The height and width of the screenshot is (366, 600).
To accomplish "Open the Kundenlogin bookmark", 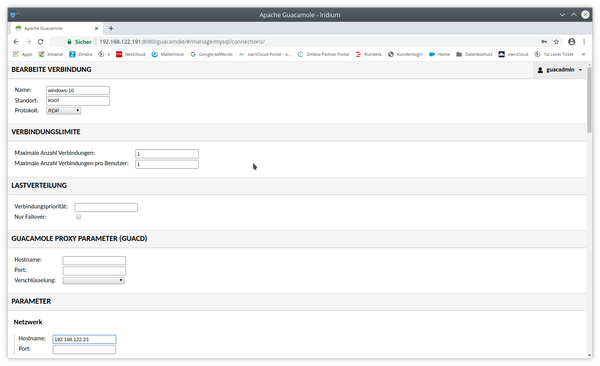I will click(406, 54).
